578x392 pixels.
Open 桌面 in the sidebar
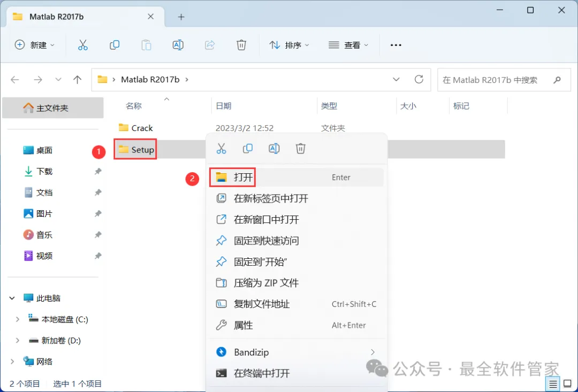tap(39, 150)
